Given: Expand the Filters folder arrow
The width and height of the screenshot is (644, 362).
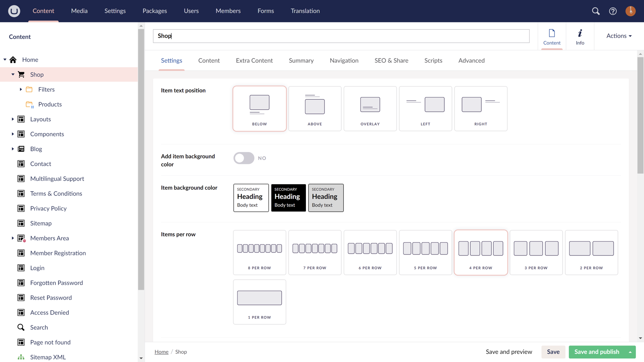Looking at the screenshot, I should coord(21,89).
